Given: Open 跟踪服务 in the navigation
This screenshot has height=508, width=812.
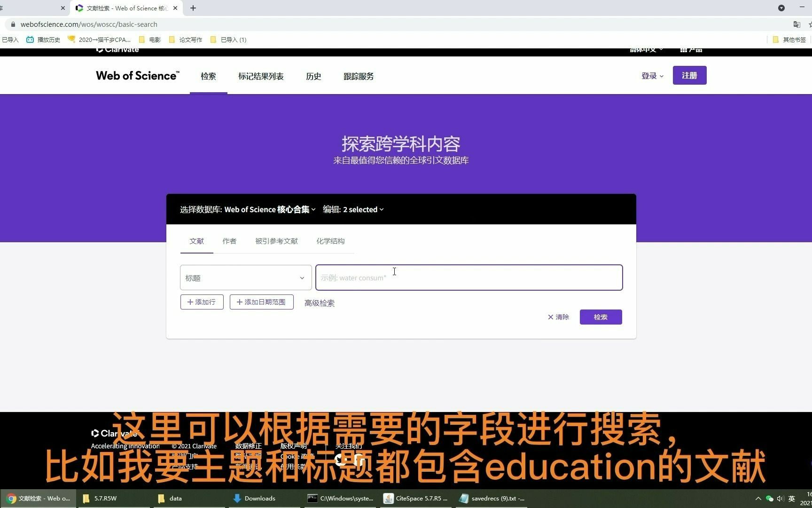Looking at the screenshot, I should click(359, 76).
